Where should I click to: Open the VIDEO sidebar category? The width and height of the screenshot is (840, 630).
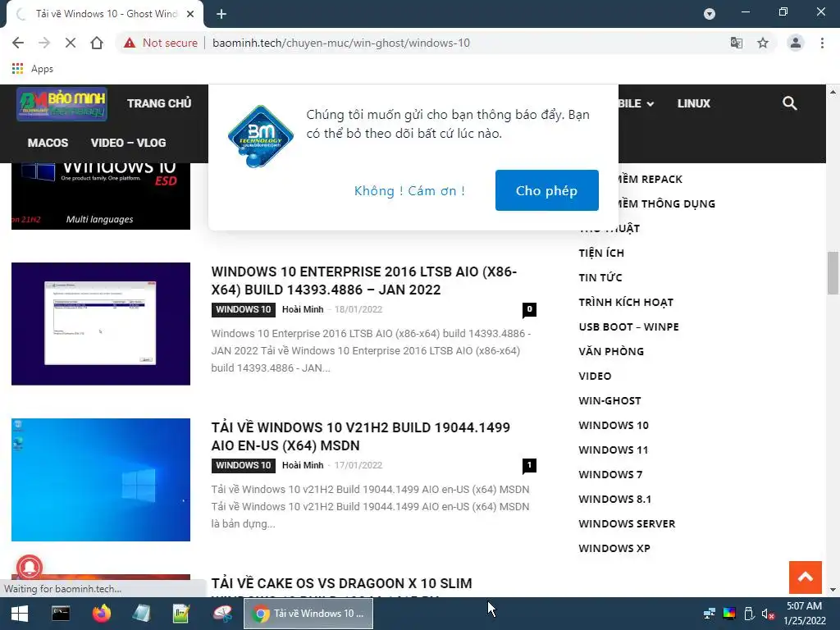tap(595, 376)
